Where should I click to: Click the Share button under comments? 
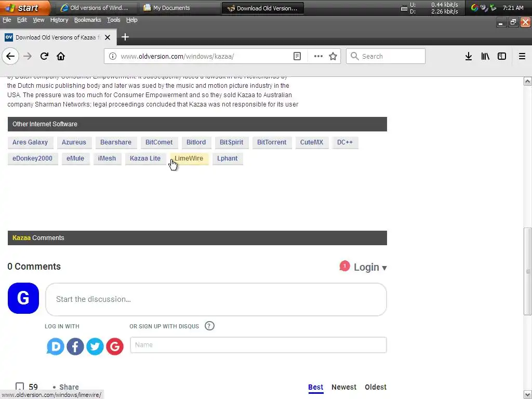click(x=69, y=387)
